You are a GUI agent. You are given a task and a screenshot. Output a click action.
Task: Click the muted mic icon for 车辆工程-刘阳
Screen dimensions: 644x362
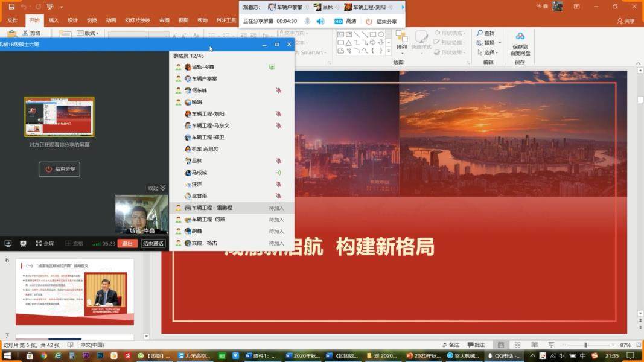pos(278,113)
